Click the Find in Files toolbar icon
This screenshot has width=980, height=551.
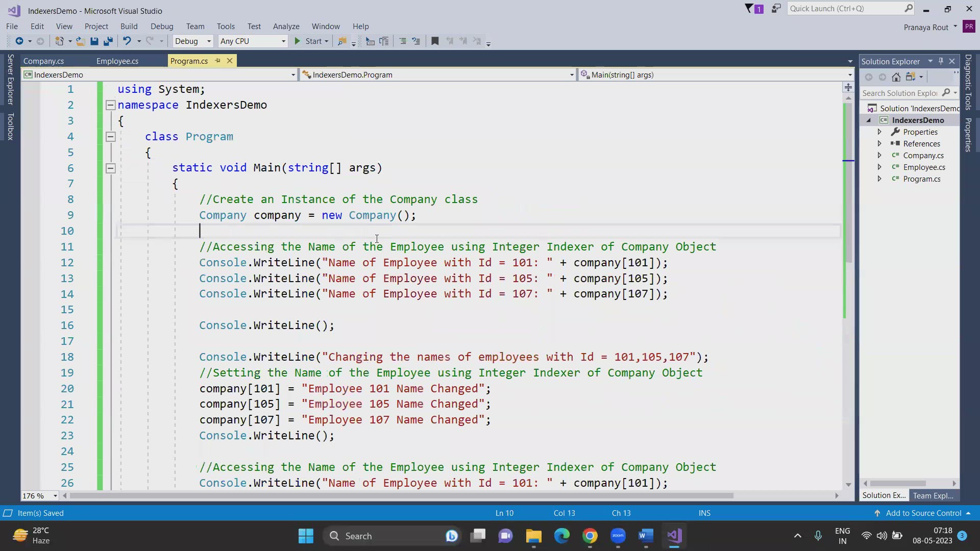[x=342, y=41]
